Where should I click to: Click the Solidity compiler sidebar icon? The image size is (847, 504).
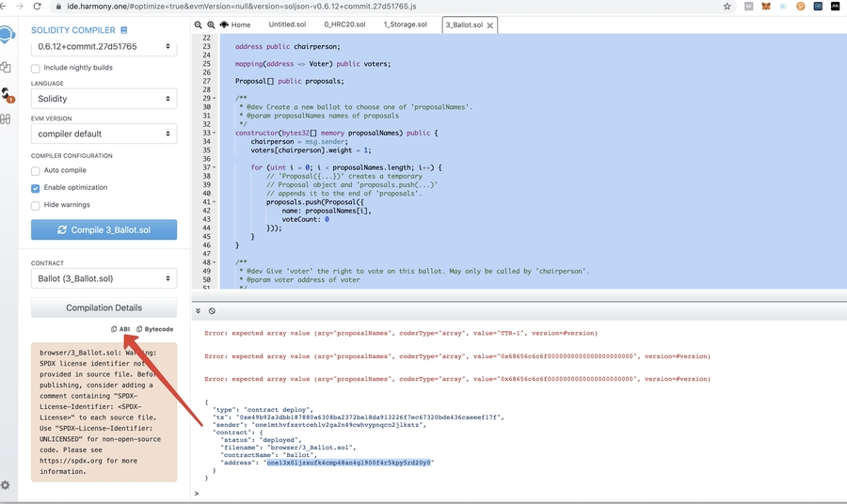coord(7,94)
